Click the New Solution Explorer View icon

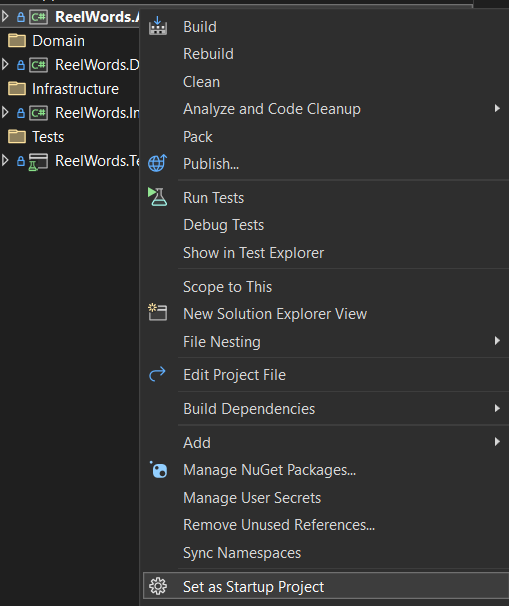point(157,312)
